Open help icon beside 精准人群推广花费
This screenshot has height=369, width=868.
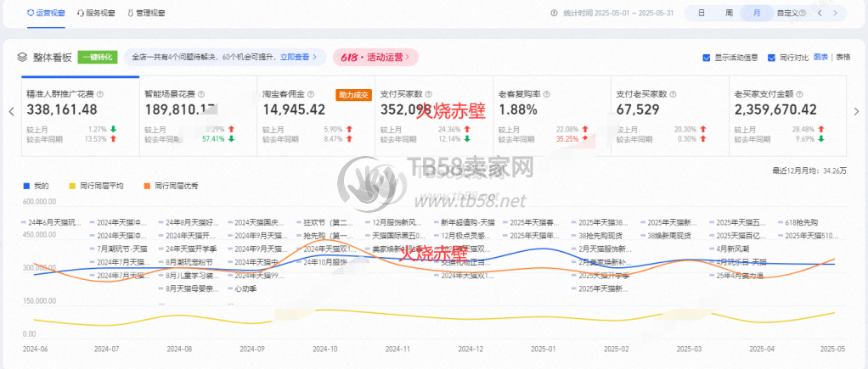100,95
